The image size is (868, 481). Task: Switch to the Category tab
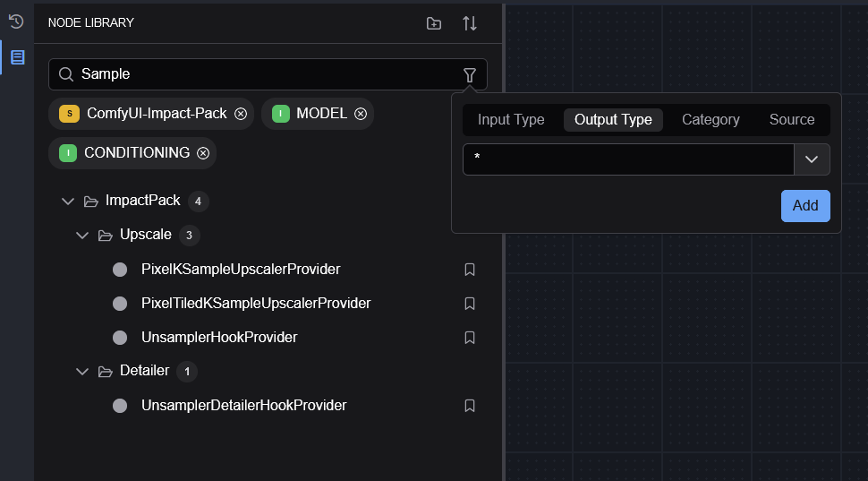click(711, 120)
